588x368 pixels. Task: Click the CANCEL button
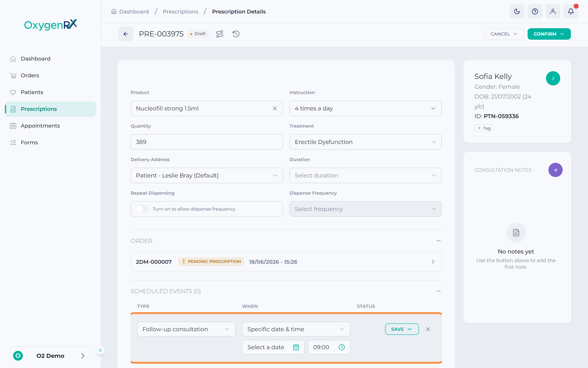(504, 34)
